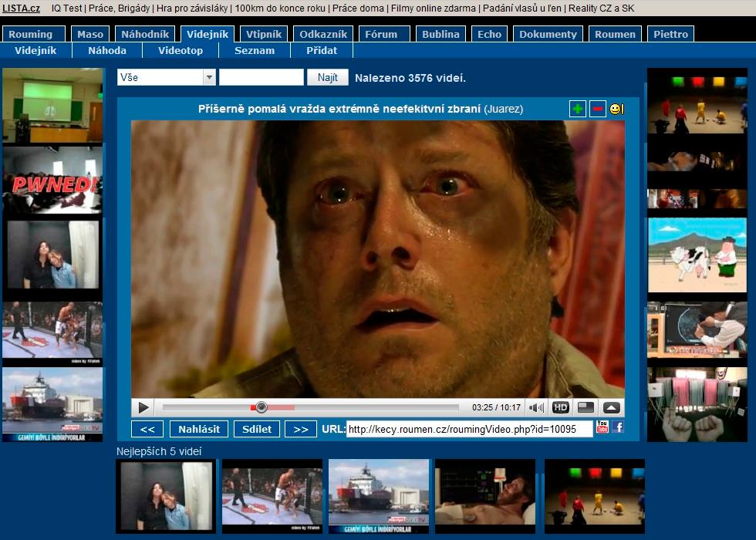Click the search text field
Image resolution: width=756 pixels, height=540 pixels.
point(262,77)
